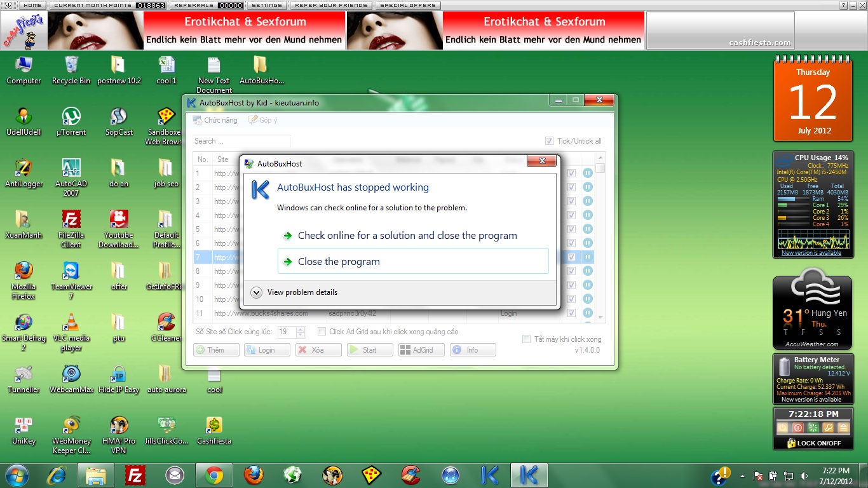Click the Thêm button
This screenshot has width=868, height=488.
pyautogui.click(x=216, y=350)
